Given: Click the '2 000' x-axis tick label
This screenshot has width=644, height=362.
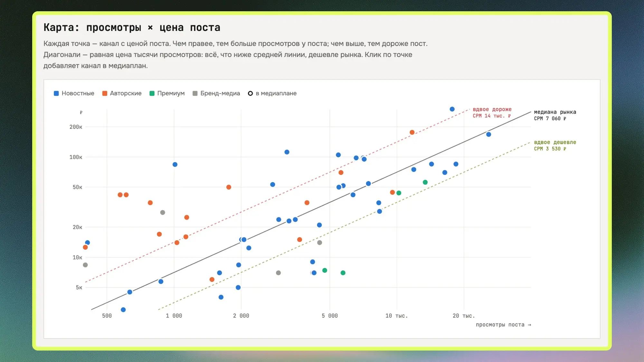Looking at the screenshot, I should pos(241,316).
